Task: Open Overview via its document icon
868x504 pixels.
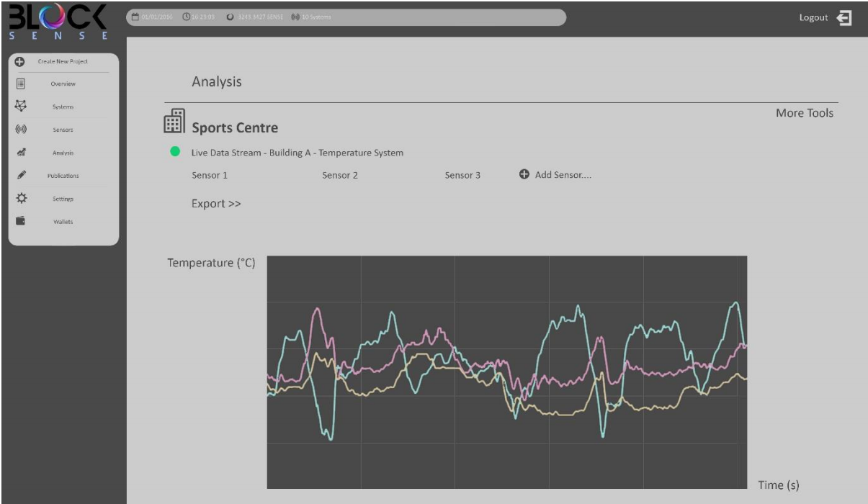Action: click(20, 84)
